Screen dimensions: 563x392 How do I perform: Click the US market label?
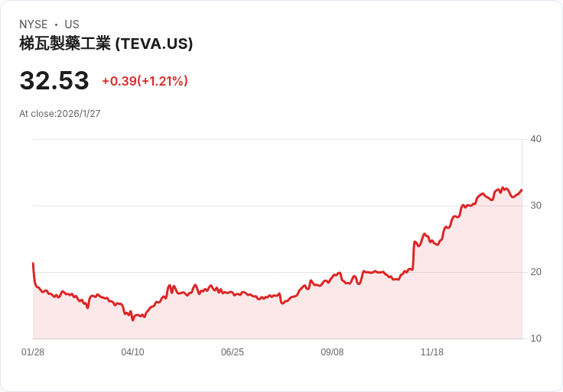click(x=72, y=24)
